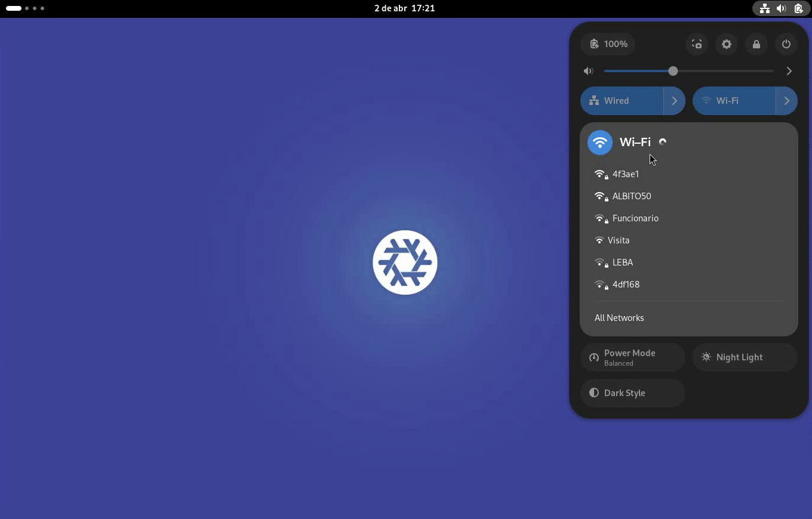Open the clock showing 2 de abr 17:21

404,8
